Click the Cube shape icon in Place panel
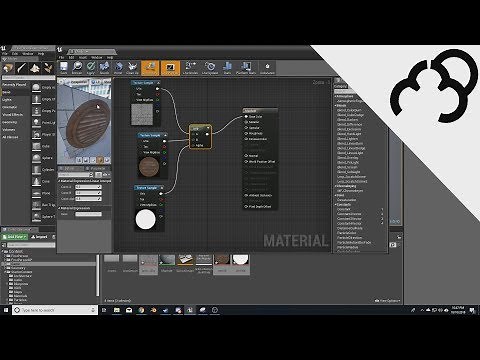 [36, 146]
